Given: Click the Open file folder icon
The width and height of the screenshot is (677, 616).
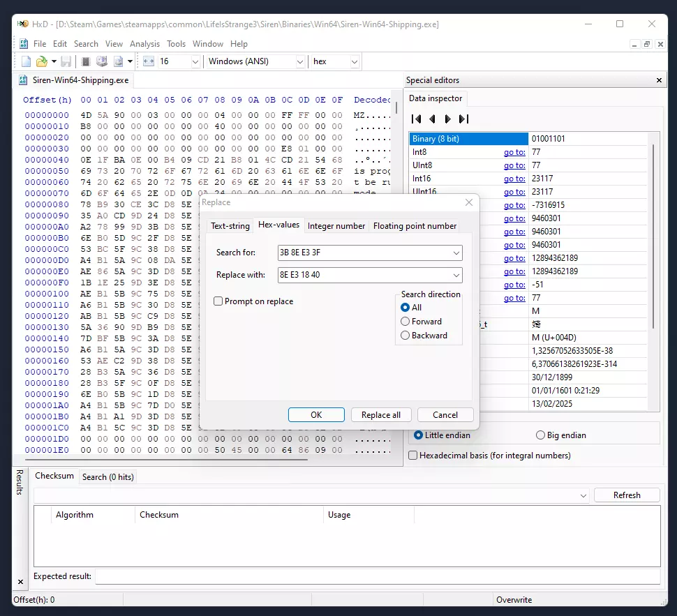Looking at the screenshot, I should [42, 61].
